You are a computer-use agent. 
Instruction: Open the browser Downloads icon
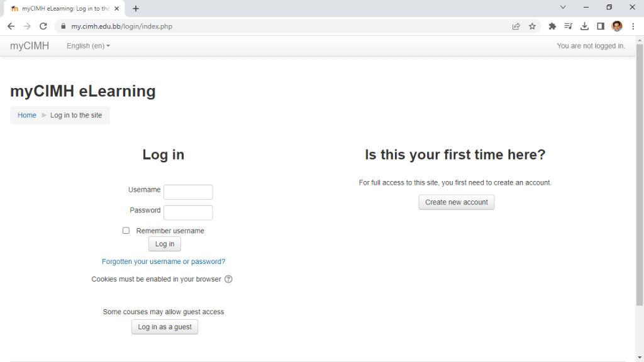point(584,26)
